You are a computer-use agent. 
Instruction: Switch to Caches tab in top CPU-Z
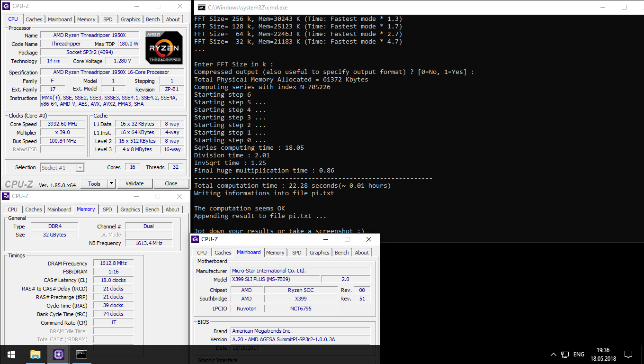click(34, 19)
